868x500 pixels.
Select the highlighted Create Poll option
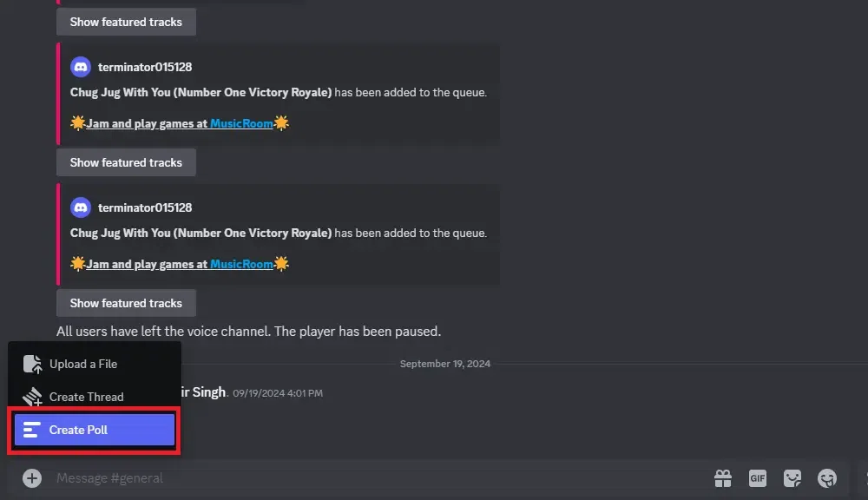(95, 430)
